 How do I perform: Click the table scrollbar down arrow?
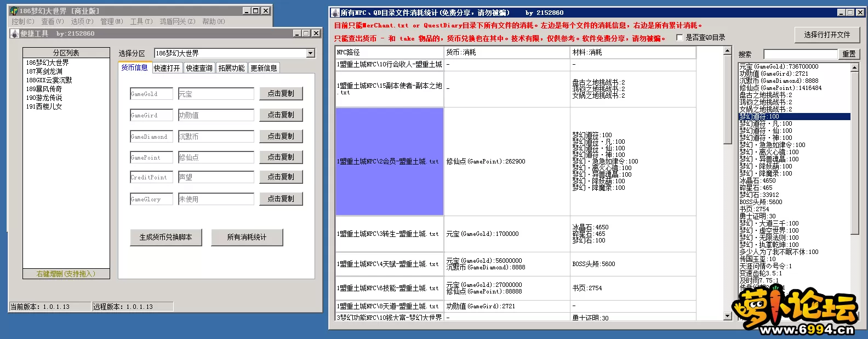pyautogui.click(x=728, y=316)
